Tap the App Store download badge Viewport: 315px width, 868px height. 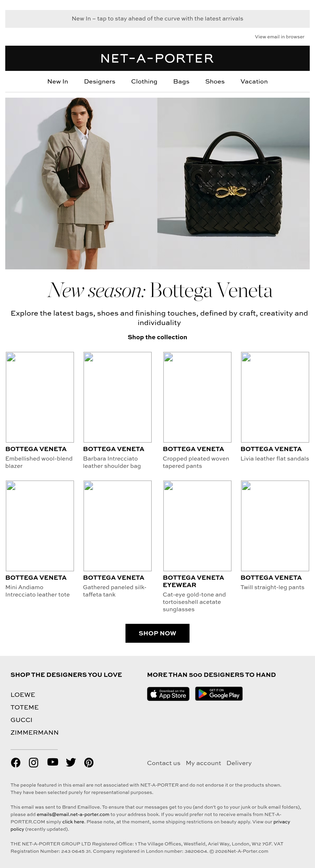click(168, 694)
